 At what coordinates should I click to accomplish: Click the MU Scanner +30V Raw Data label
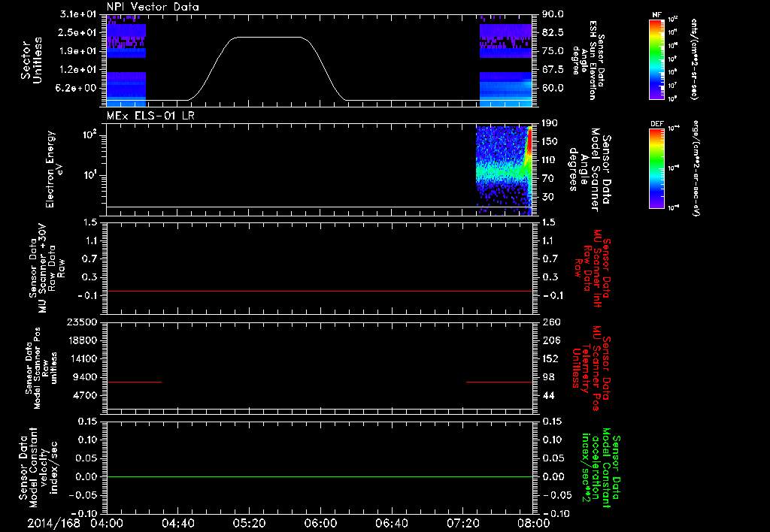point(47,268)
